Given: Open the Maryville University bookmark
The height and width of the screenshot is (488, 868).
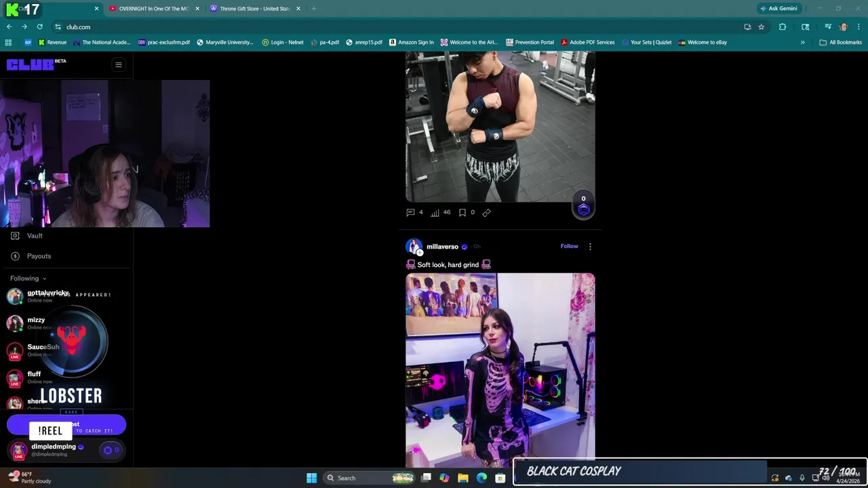Looking at the screenshot, I should click(x=224, y=42).
